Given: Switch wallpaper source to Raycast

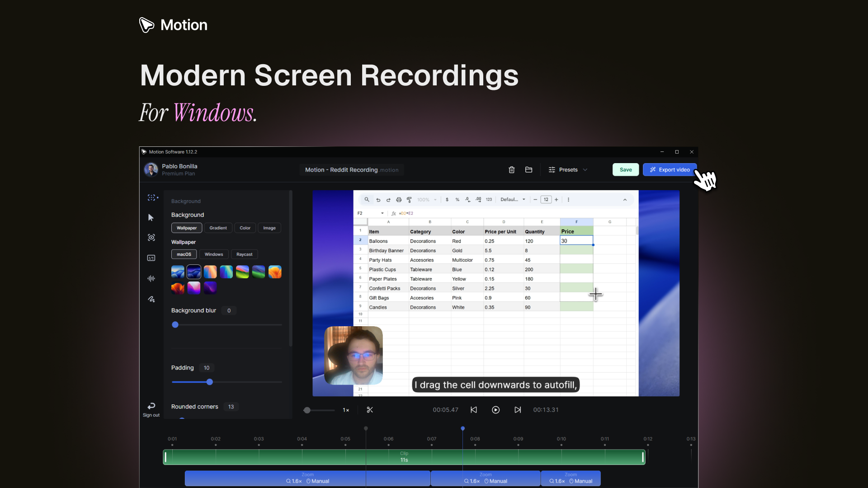Looking at the screenshot, I should coord(244,254).
